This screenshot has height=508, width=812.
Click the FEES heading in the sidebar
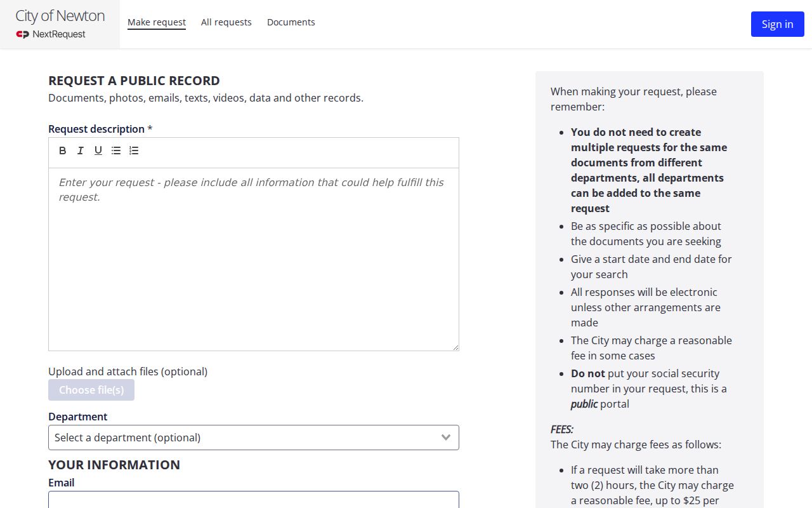[x=562, y=429]
